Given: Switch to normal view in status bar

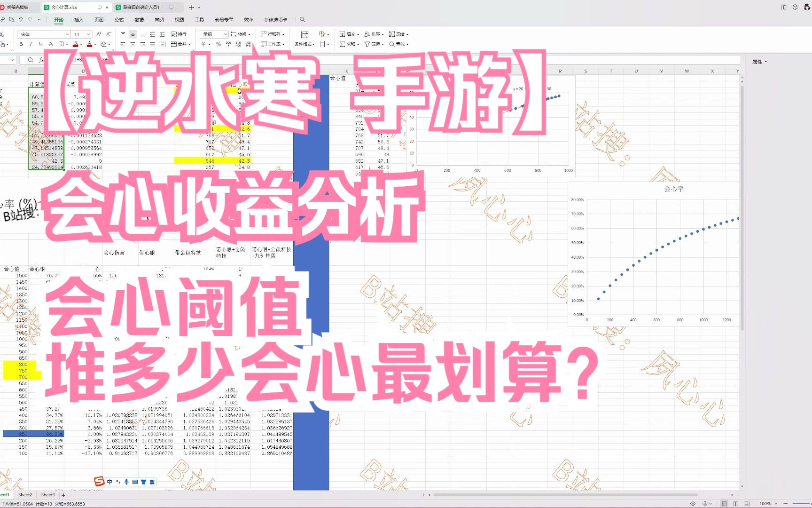Looking at the screenshot, I should click(724, 503).
